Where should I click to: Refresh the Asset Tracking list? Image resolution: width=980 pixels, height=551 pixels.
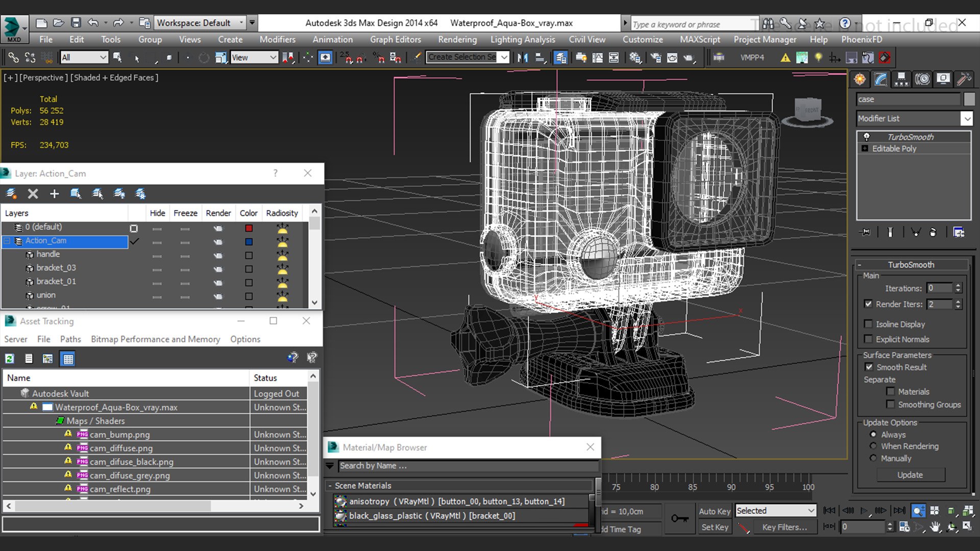pyautogui.click(x=10, y=359)
